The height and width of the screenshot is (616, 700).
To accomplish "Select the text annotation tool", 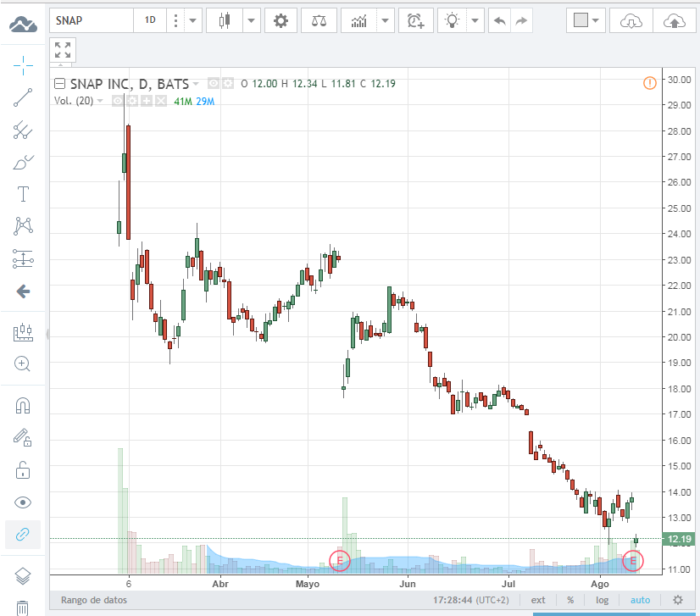I will (23, 194).
